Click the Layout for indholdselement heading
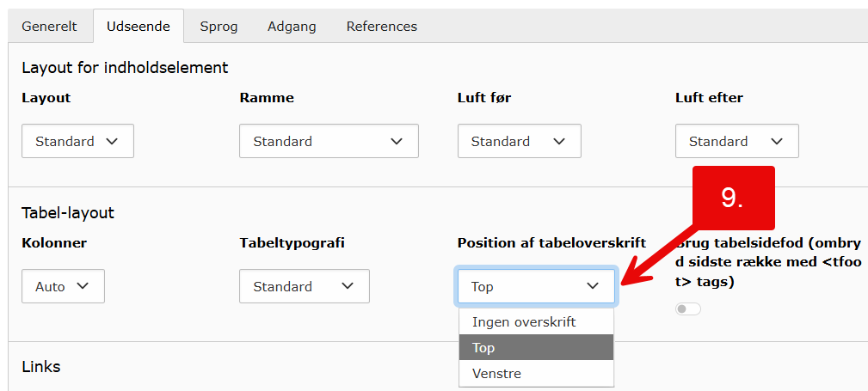 point(125,67)
